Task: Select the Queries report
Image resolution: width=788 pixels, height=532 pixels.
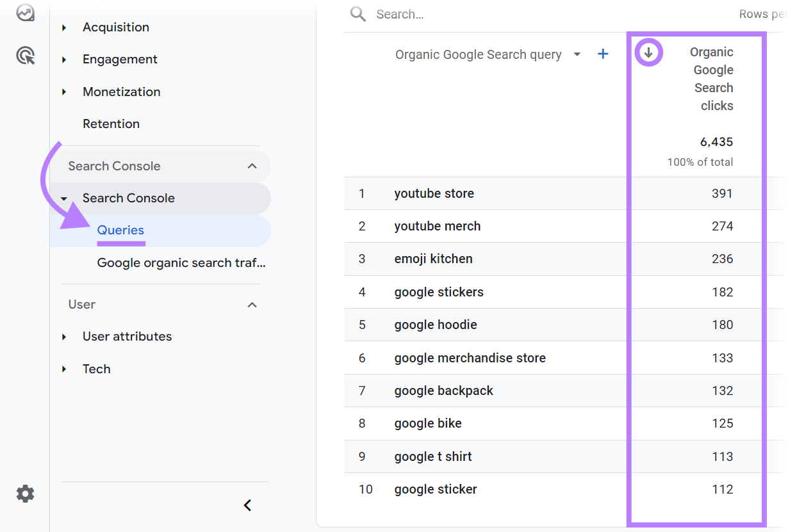Action: 120,230
